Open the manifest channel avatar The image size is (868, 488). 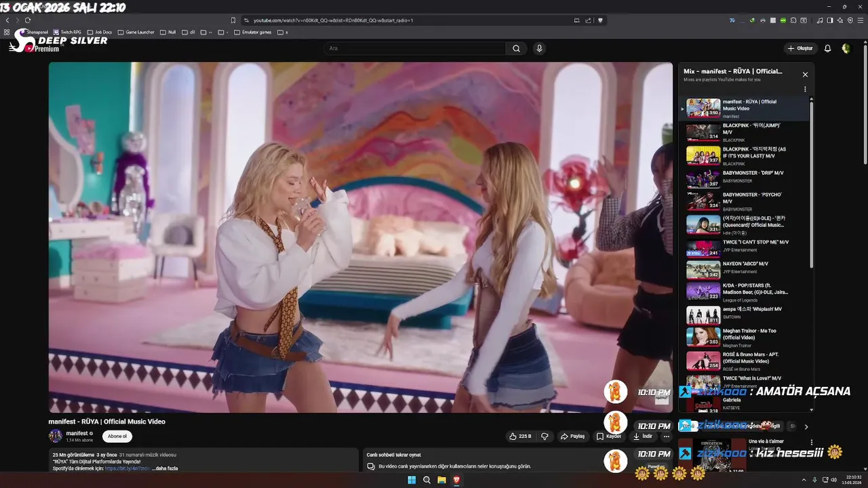pos(55,436)
